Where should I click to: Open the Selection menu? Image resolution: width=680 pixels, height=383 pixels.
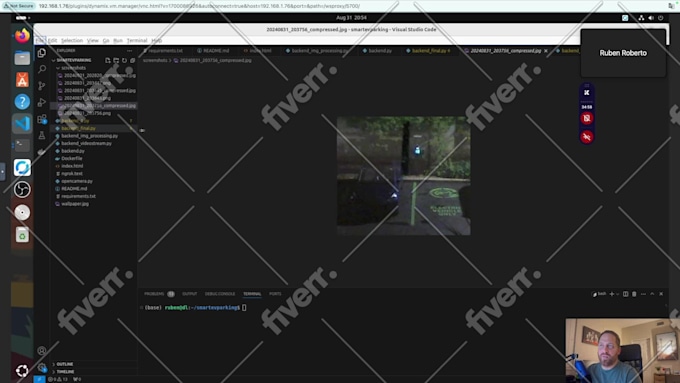[x=72, y=40]
